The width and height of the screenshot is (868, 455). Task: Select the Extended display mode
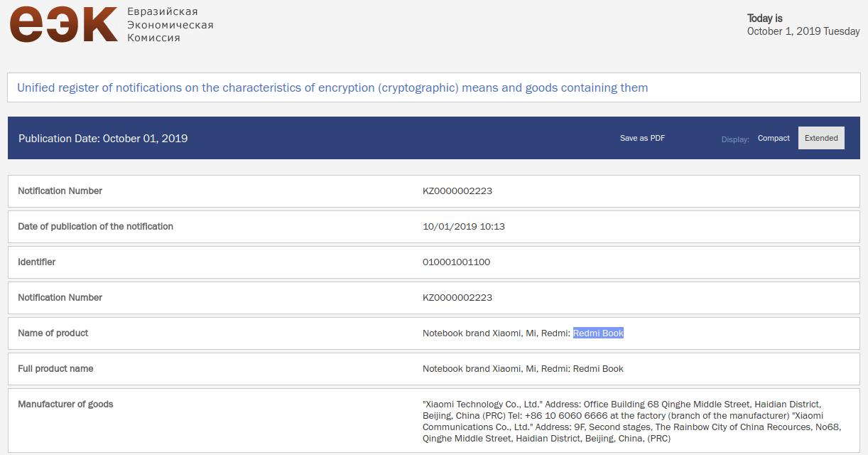pyautogui.click(x=821, y=138)
